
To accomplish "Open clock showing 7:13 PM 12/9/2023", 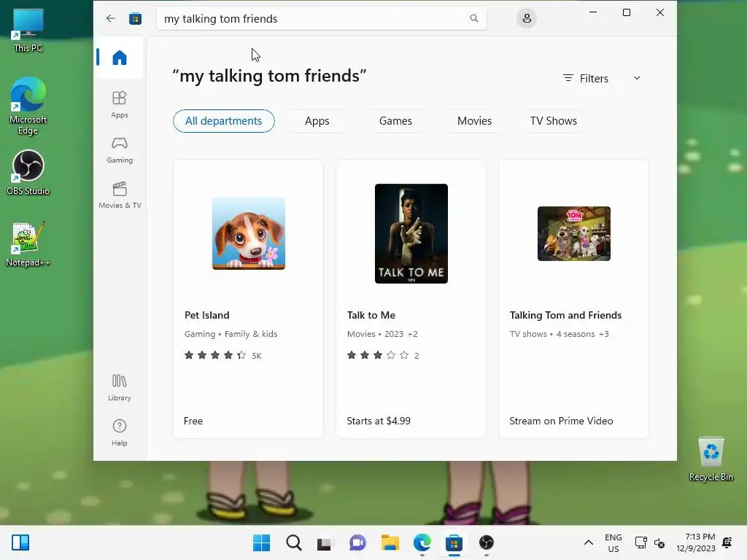I will (x=695, y=542).
